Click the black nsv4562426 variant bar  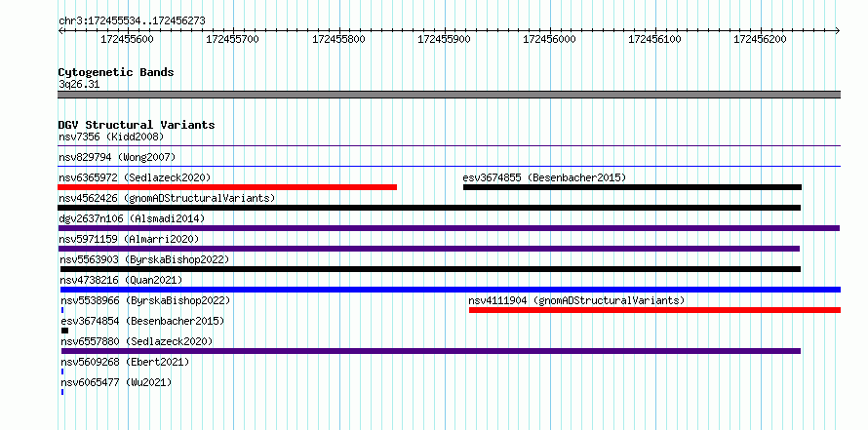[429, 208]
